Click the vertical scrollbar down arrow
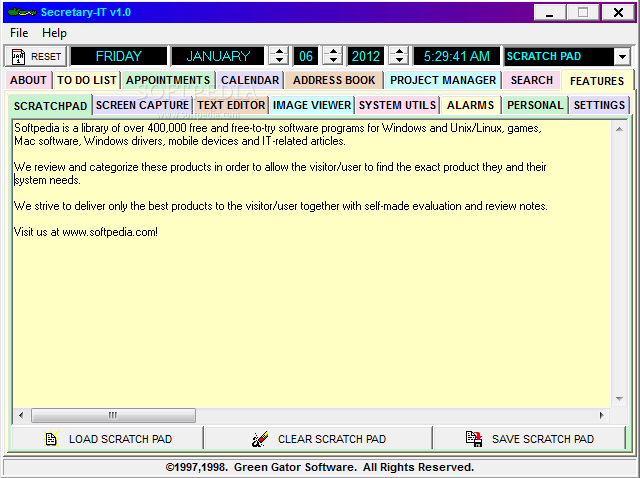Screen dimensions: 640x478 pyautogui.click(x=619, y=399)
